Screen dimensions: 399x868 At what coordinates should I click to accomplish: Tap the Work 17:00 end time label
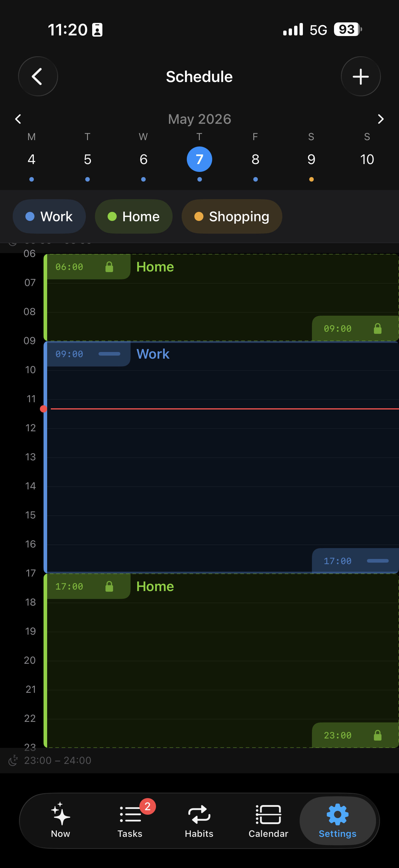(x=337, y=561)
